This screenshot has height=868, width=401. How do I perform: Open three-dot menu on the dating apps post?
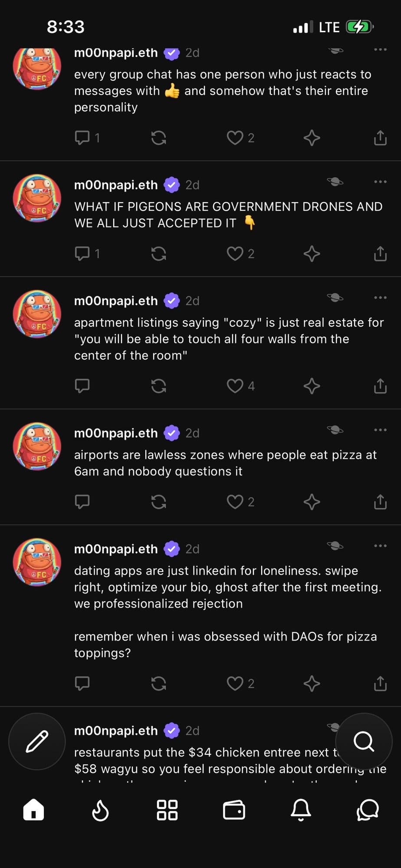(380, 546)
